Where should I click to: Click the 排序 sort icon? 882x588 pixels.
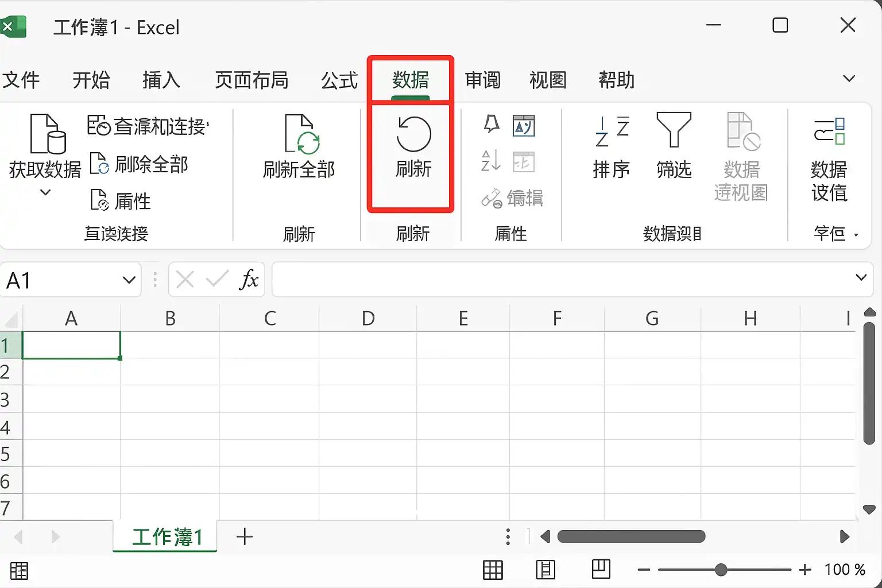[612, 131]
